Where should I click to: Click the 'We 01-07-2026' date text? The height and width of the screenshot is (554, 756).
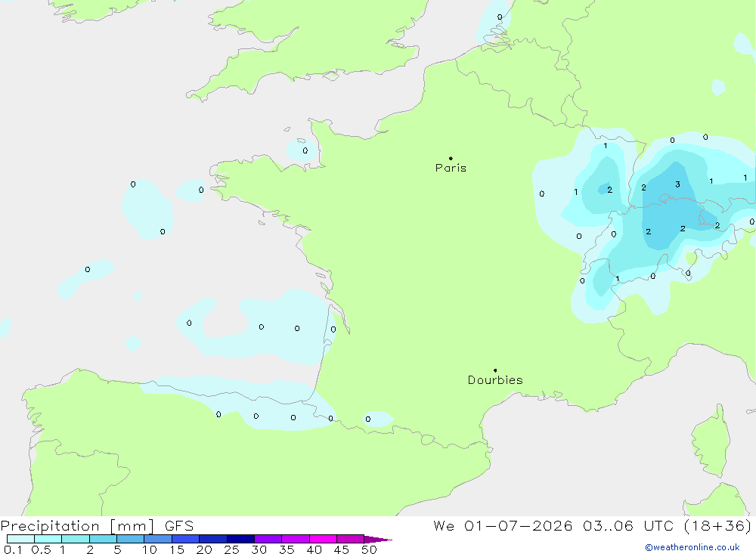coord(503,526)
